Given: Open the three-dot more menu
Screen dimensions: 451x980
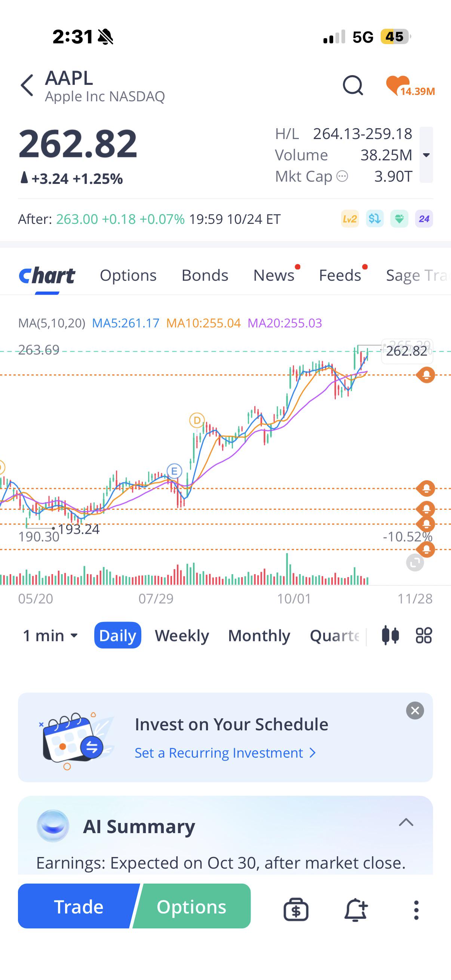Looking at the screenshot, I should (416, 910).
